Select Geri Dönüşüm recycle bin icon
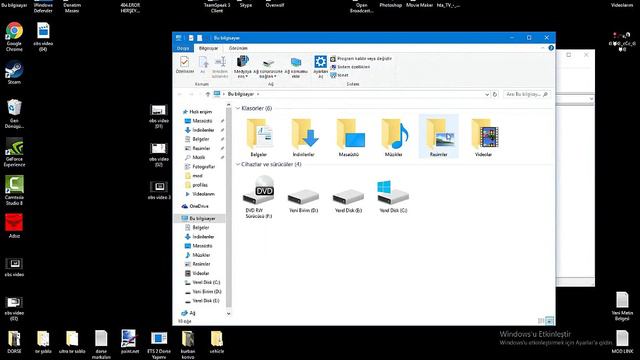This screenshot has height=360, width=640. pyautogui.click(x=14, y=114)
